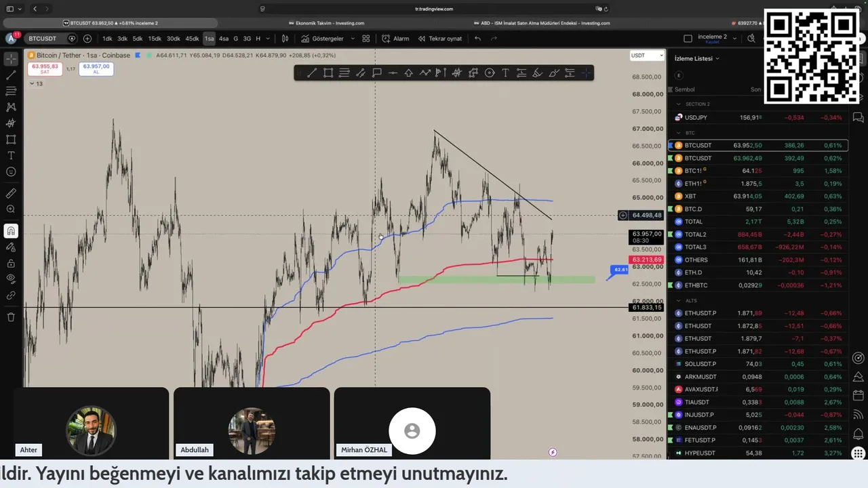The image size is (868, 488).
Task: Expand İzleme Listesi watchlist menu
Action: [x=697, y=58]
